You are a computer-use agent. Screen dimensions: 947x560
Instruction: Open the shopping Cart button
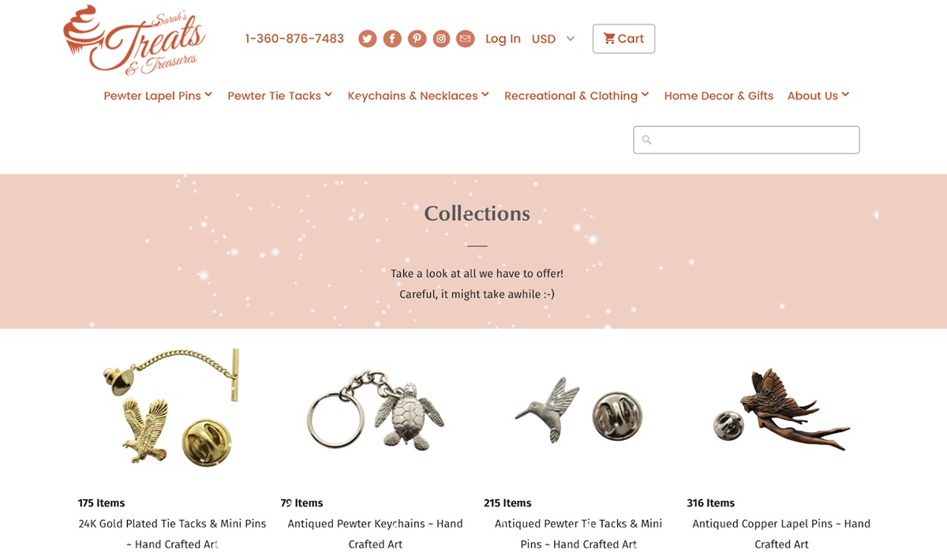[623, 39]
